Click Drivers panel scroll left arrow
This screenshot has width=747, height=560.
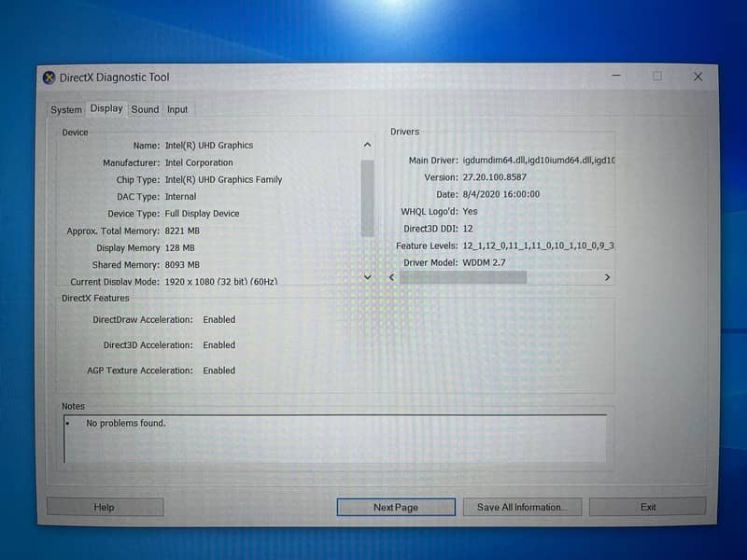pos(392,277)
